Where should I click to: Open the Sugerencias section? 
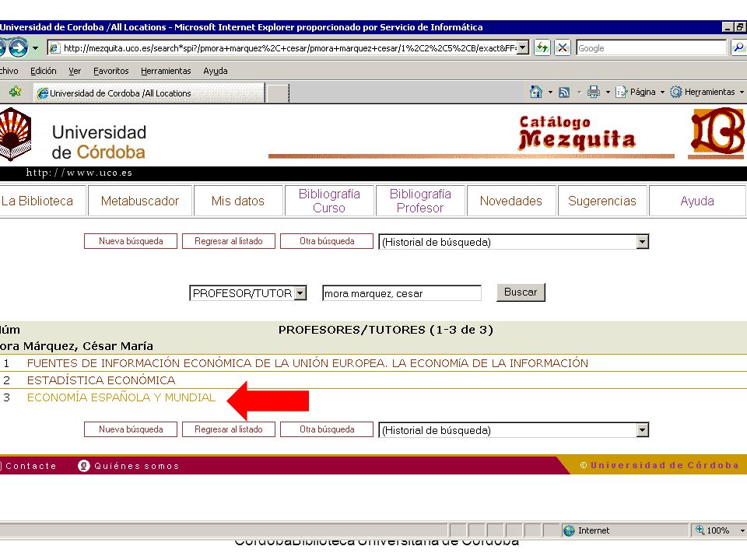click(602, 201)
